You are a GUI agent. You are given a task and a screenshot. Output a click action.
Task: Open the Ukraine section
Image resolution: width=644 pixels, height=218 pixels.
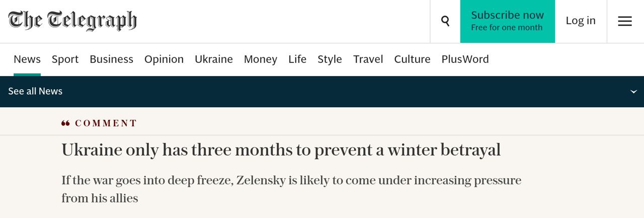(x=214, y=59)
